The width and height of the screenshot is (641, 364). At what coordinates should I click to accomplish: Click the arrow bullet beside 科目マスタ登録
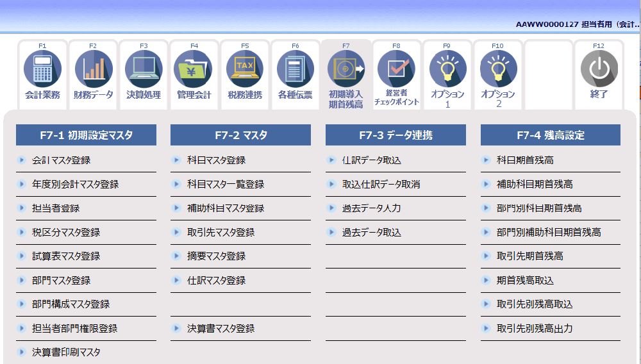pyautogui.click(x=176, y=160)
